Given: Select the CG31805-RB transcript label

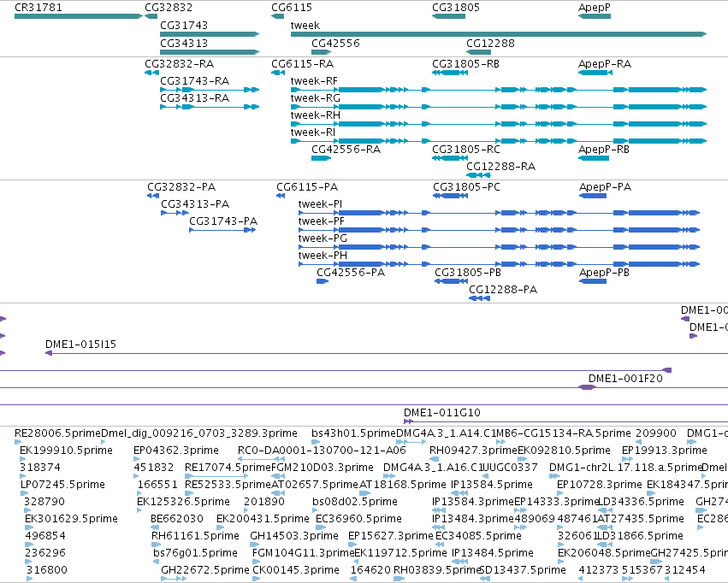Looking at the screenshot, I should tap(465, 63).
